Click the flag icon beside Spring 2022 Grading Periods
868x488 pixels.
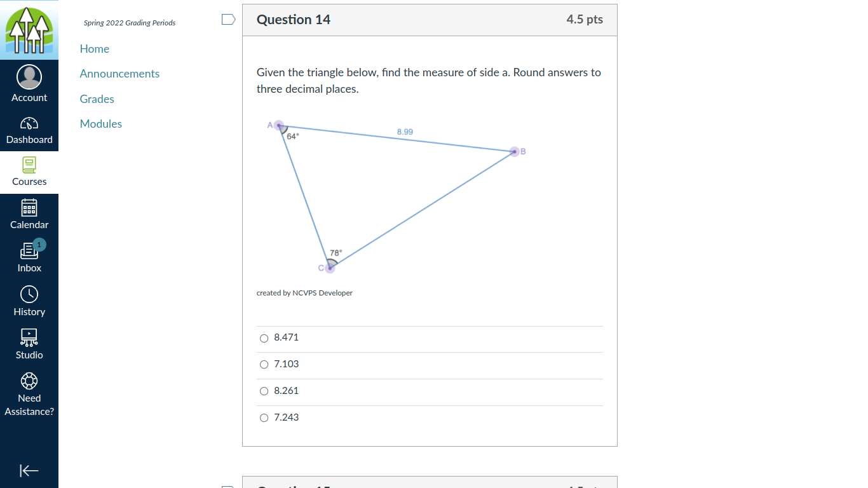pos(227,19)
